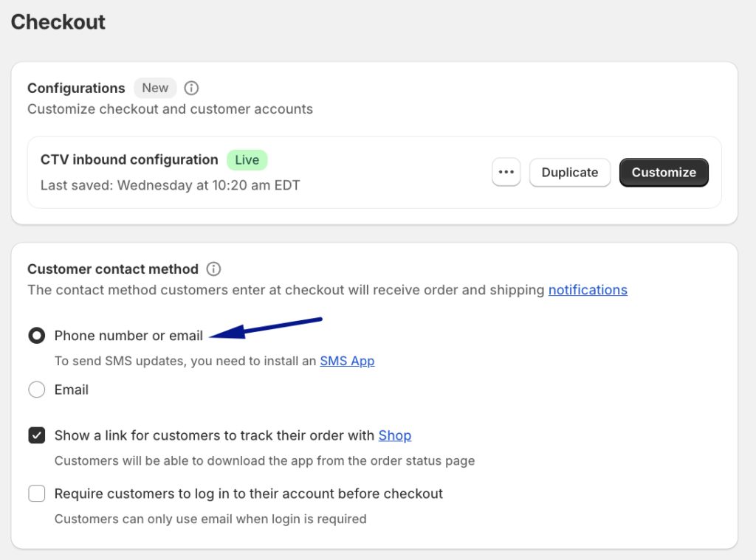Click the info icon beside Customer contact method
This screenshot has width=756, height=560.
(213, 269)
